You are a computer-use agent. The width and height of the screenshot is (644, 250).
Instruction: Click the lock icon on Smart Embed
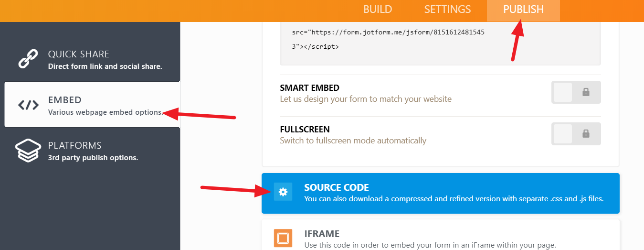click(586, 92)
